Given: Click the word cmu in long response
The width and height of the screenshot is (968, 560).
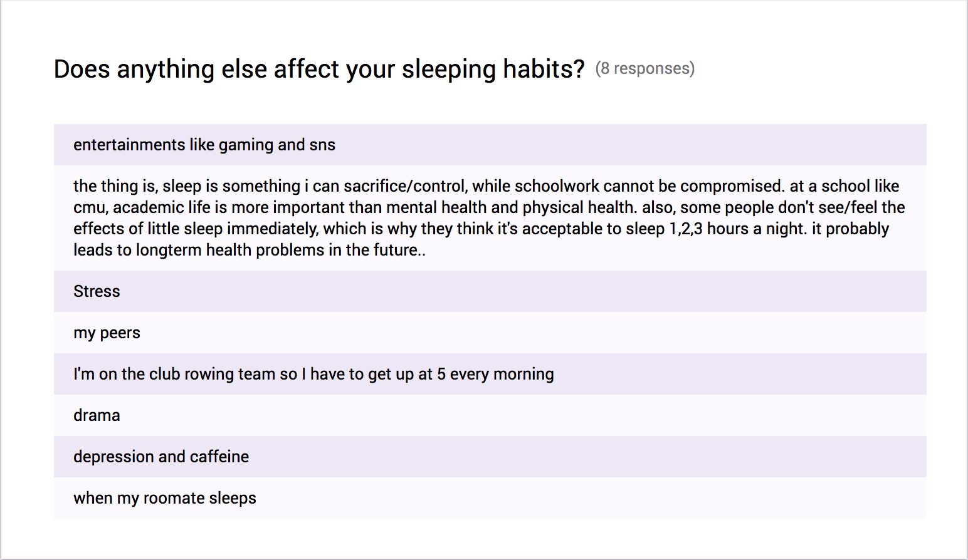Looking at the screenshot, I should click(90, 208).
